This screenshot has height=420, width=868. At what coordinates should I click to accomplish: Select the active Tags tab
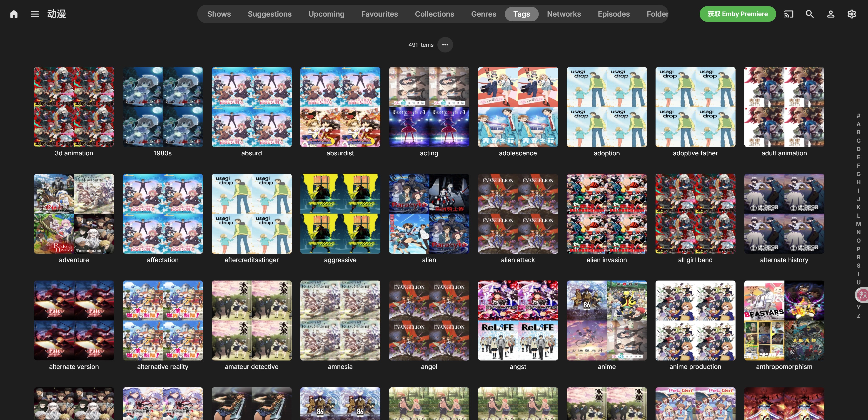click(x=521, y=14)
